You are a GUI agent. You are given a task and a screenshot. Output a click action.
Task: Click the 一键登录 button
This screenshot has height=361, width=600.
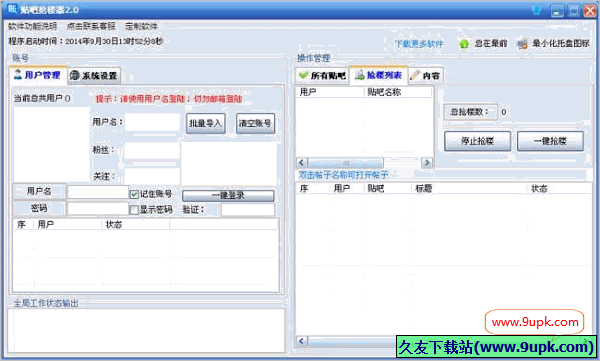click(x=228, y=196)
